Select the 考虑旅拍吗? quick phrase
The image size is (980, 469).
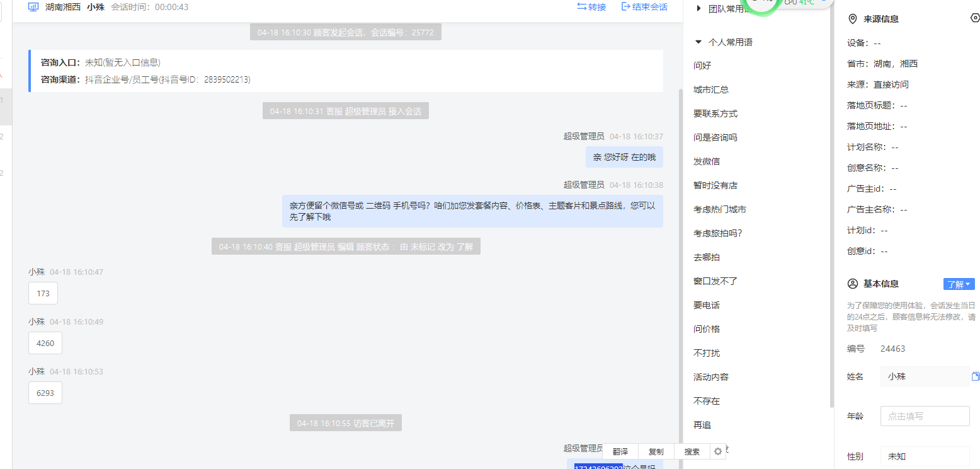point(718,233)
